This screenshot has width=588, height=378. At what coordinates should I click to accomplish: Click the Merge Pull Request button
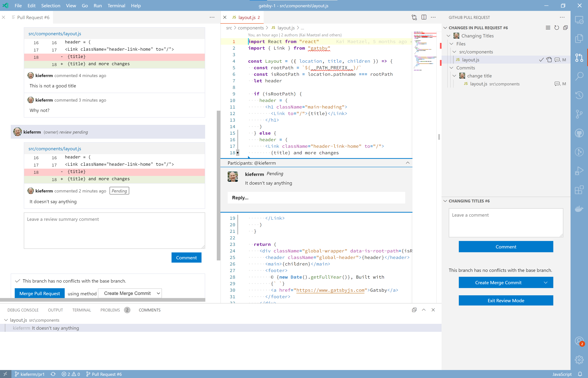[39, 293]
